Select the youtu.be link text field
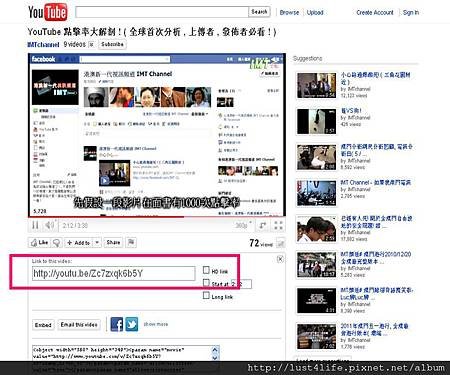450x375 pixels. pyautogui.click(x=113, y=274)
